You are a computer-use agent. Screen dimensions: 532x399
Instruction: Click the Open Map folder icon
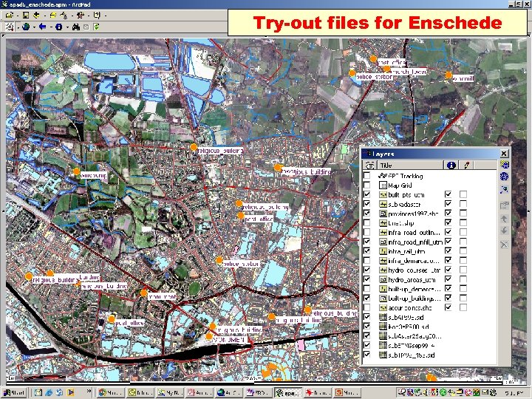click(x=10, y=16)
